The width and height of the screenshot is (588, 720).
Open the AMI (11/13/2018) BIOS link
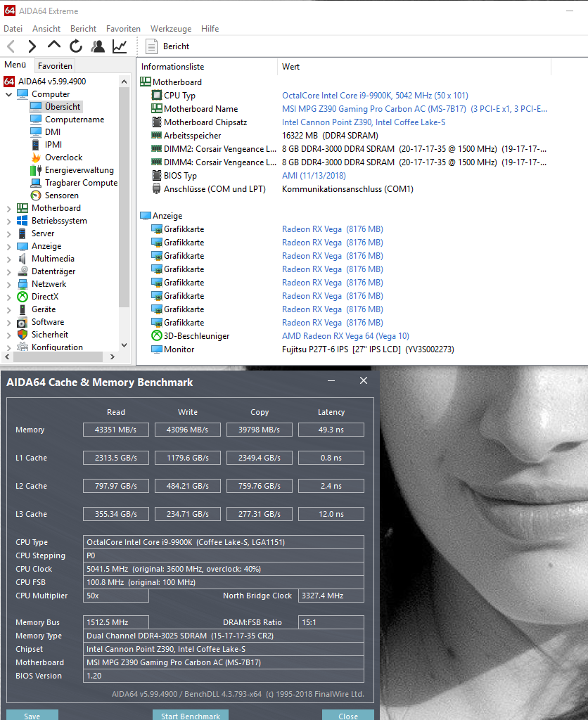click(x=314, y=175)
